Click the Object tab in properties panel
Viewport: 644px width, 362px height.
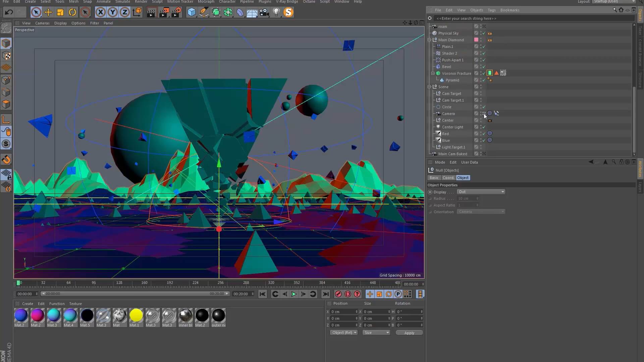click(463, 177)
